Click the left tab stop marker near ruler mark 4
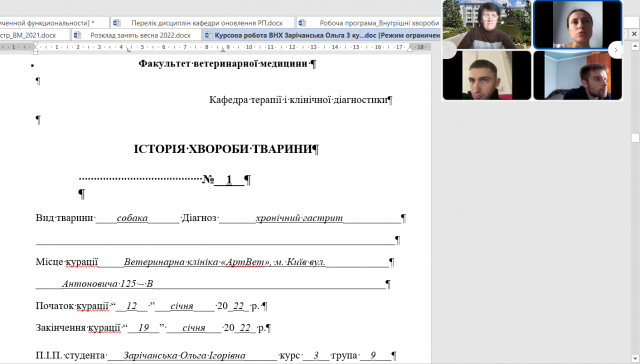640x364 pixels. [x=129, y=50]
